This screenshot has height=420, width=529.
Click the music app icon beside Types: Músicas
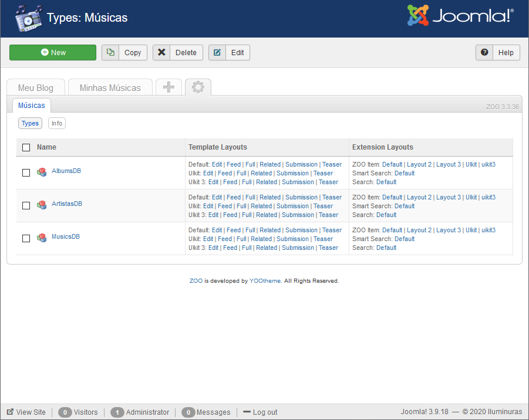click(28, 18)
